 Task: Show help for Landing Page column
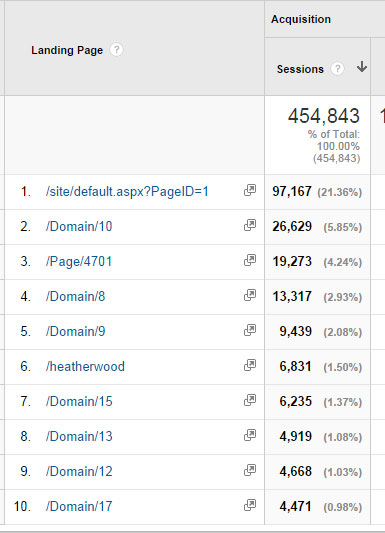point(117,50)
